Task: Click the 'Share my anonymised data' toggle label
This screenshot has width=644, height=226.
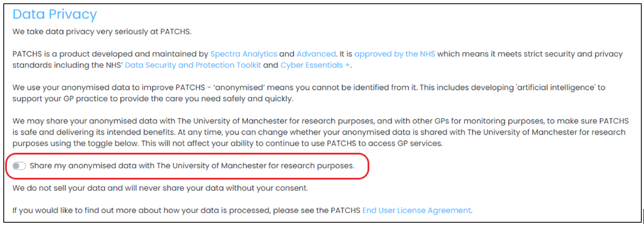Action: (192, 166)
